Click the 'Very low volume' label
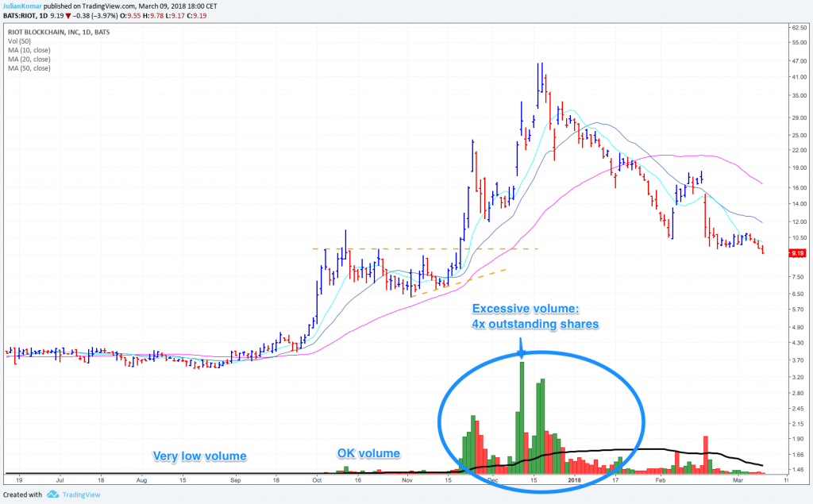This screenshot has height=504, width=813. coord(199,456)
